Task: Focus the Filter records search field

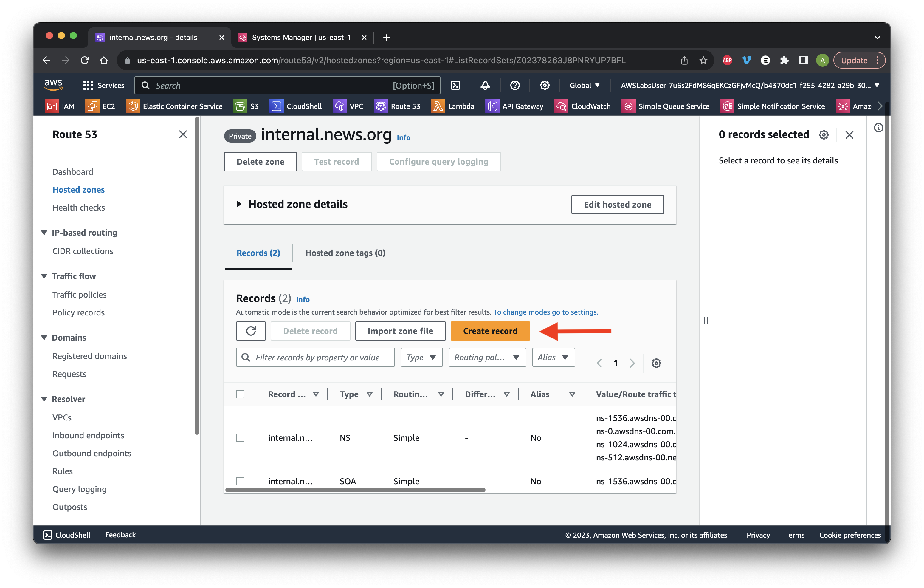Action: coord(315,357)
